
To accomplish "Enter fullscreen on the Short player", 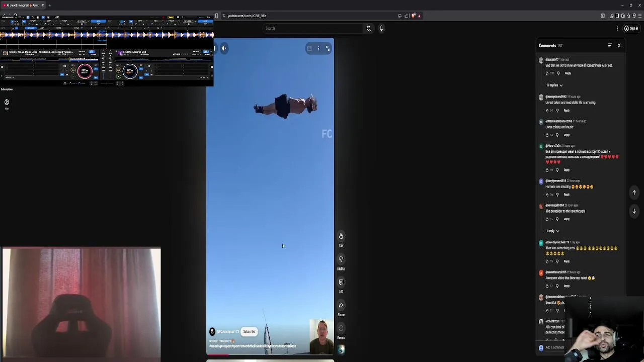I will pyautogui.click(x=328, y=48).
